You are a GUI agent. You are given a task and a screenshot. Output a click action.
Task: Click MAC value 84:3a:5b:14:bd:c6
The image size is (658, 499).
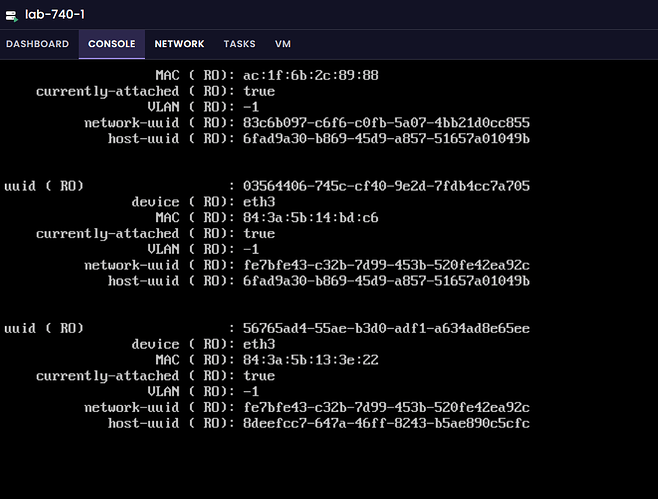[311, 217]
